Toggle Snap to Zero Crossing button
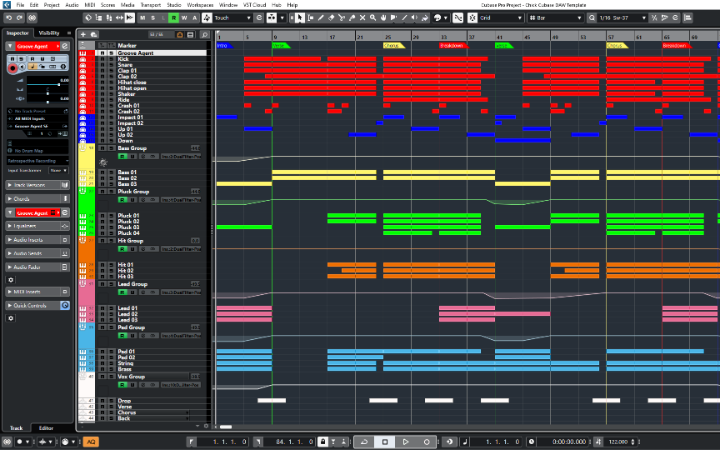 (458, 18)
